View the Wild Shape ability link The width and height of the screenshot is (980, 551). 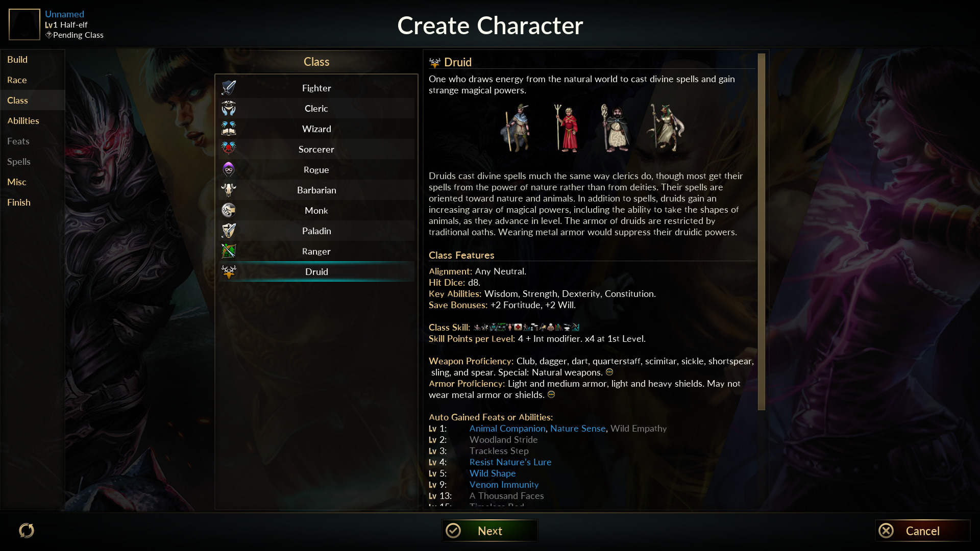[493, 473]
